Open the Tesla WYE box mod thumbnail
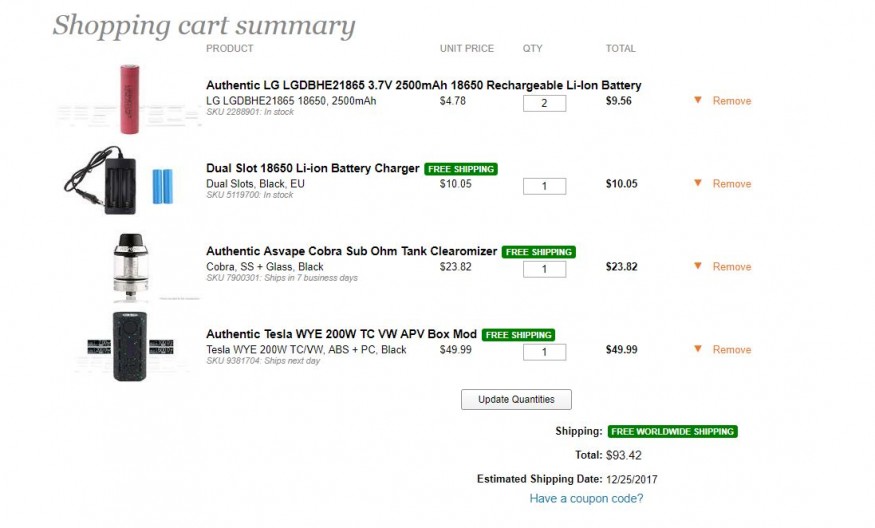Screen dimensions: 875x528 tap(129, 347)
